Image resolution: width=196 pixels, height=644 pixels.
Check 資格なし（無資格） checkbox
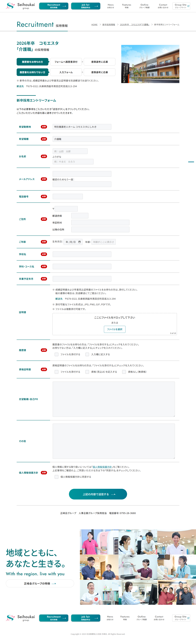click(x=124, y=372)
